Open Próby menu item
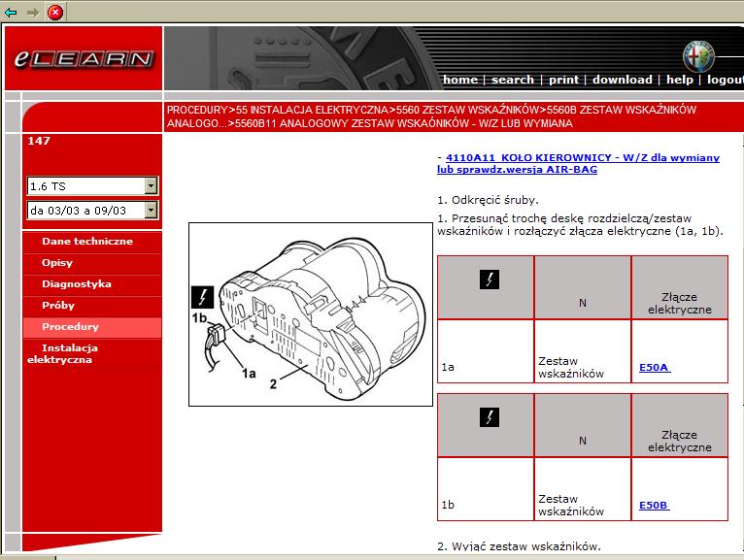 click(x=58, y=306)
